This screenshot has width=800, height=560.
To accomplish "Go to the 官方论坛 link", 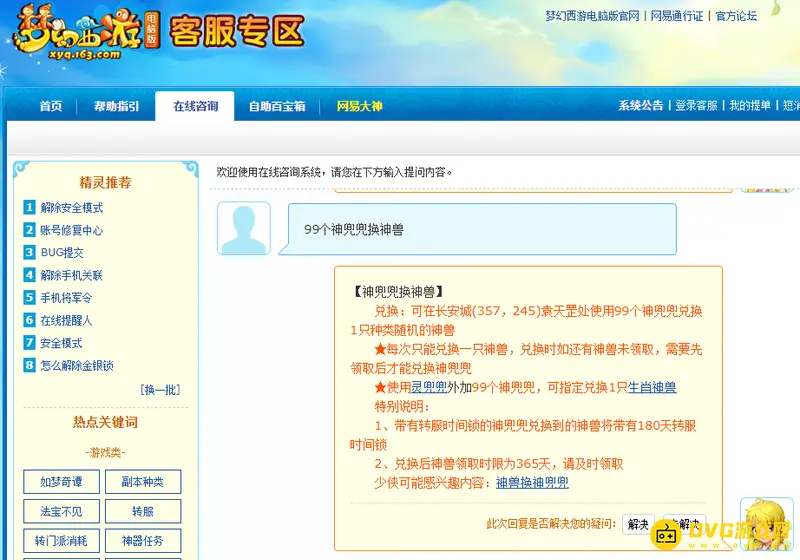I will (736, 16).
